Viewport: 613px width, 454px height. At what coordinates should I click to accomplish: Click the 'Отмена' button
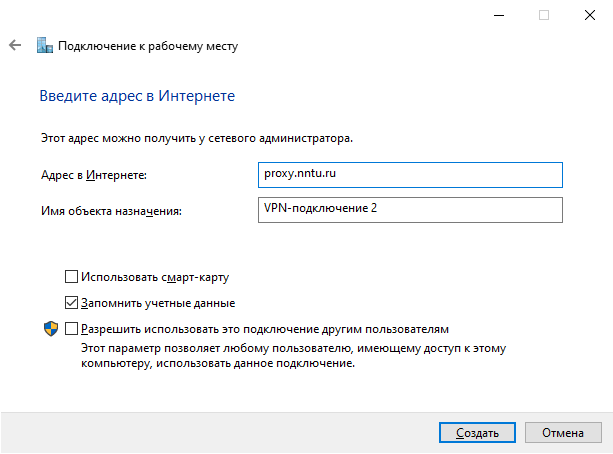pyautogui.click(x=563, y=432)
